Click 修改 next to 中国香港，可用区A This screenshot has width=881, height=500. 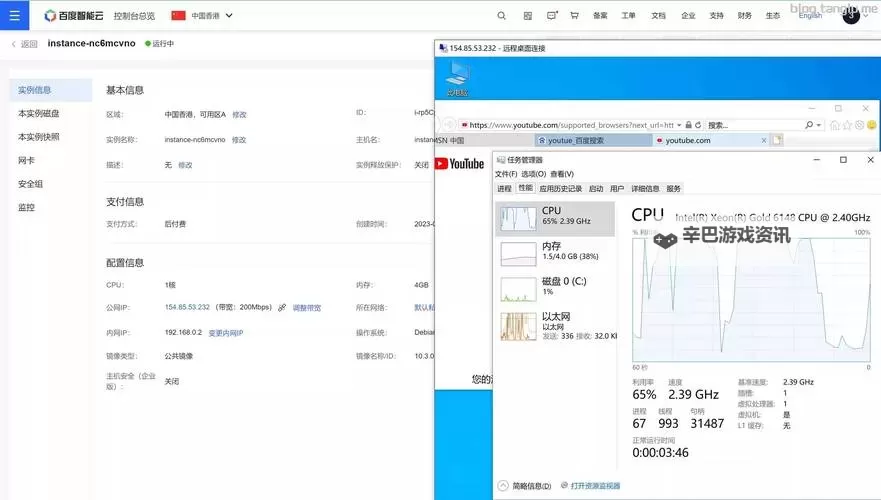coord(239,115)
